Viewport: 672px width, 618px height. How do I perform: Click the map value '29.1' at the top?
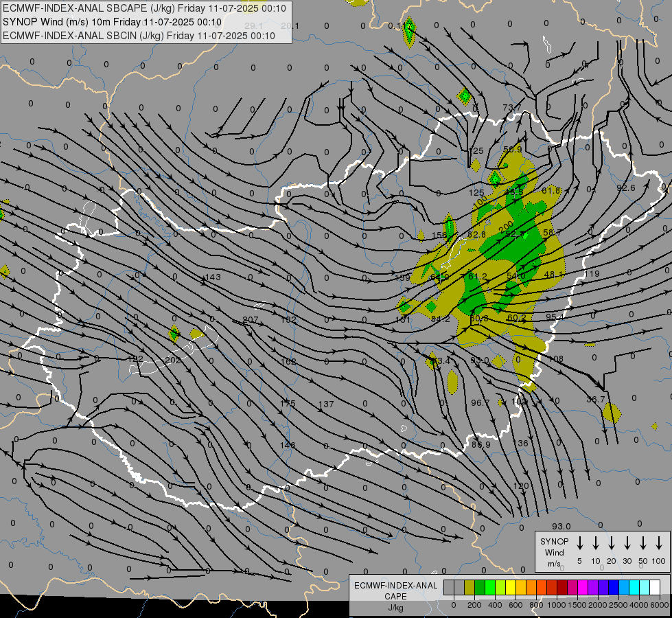click(253, 26)
